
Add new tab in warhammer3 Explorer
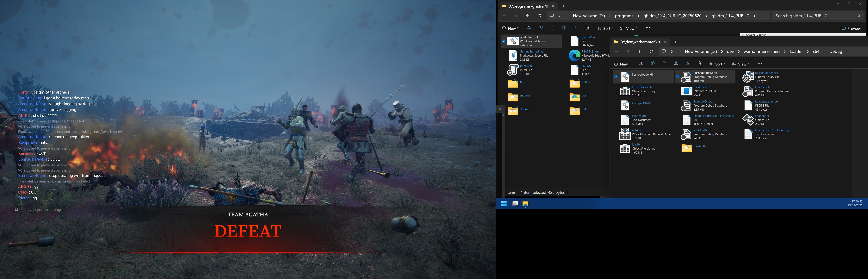pos(676,42)
